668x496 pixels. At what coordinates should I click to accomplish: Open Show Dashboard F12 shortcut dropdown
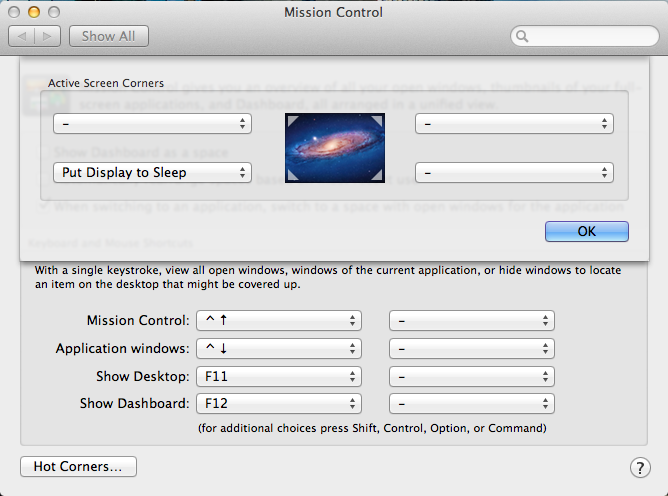click(x=279, y=404)
